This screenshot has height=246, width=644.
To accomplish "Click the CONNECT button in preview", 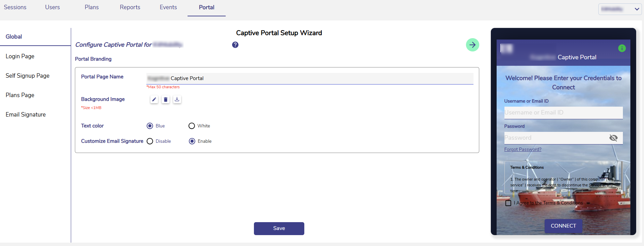I will coord(563,226).
